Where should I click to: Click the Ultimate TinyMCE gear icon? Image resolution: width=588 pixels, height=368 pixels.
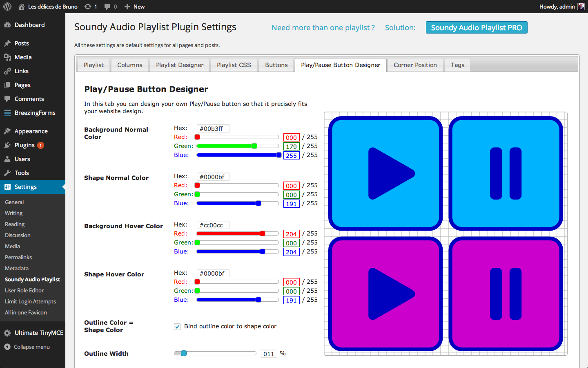click(7, 333)
